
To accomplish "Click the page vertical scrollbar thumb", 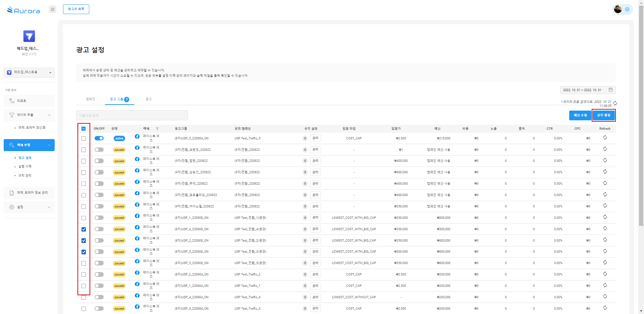I will [x=641, y=114].
